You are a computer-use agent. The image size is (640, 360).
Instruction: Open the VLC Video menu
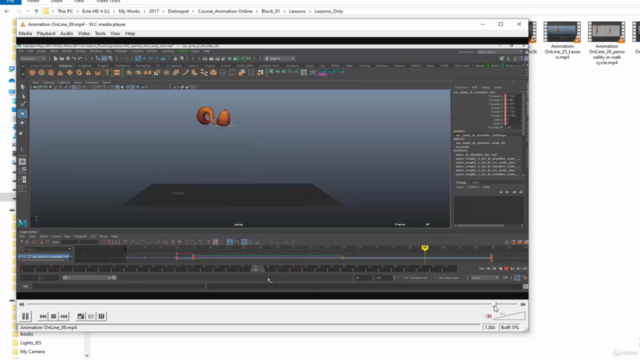click(84, 33)
